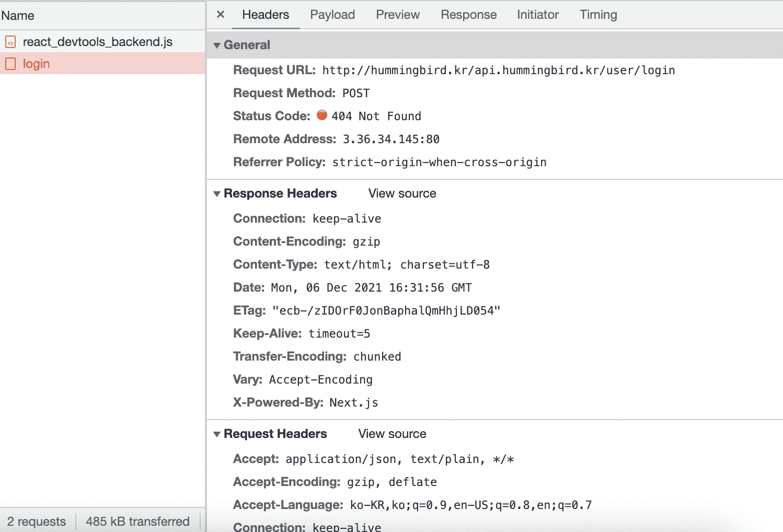Screen dimensions: 783x532
Task: Click the Request URL value
Action: click(498, 70)
